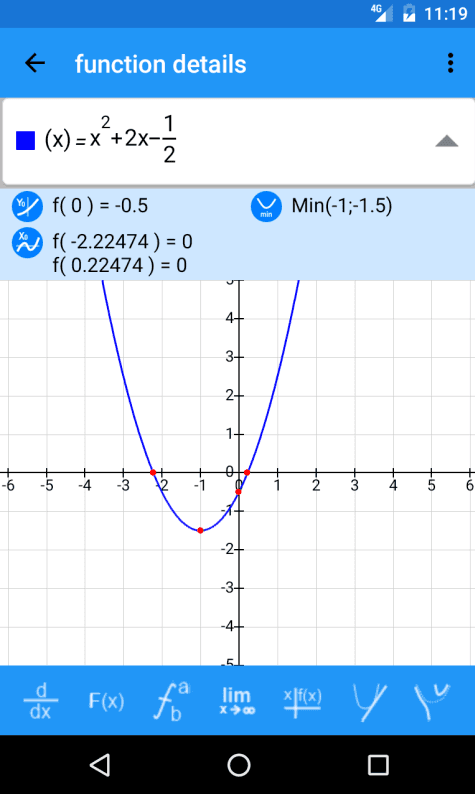Go back with the arrow icon
Screen dimensions: 475x794
[x=35, y=63]
